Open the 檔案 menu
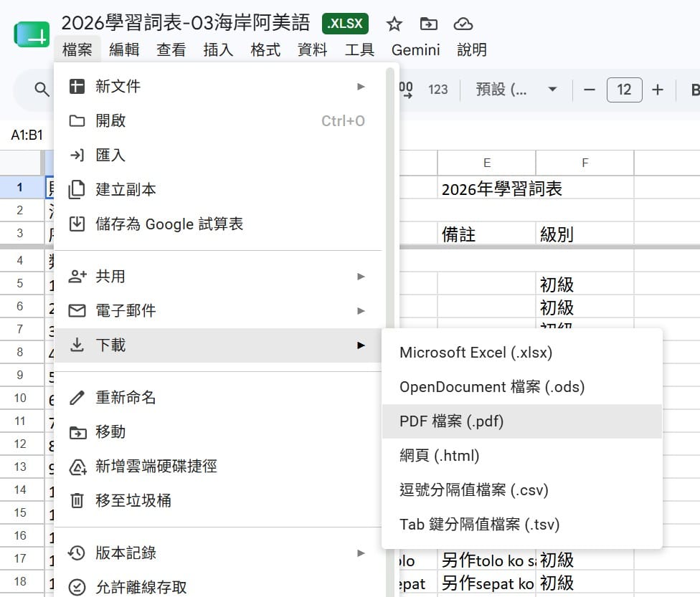700x597 pixels. 77,49
